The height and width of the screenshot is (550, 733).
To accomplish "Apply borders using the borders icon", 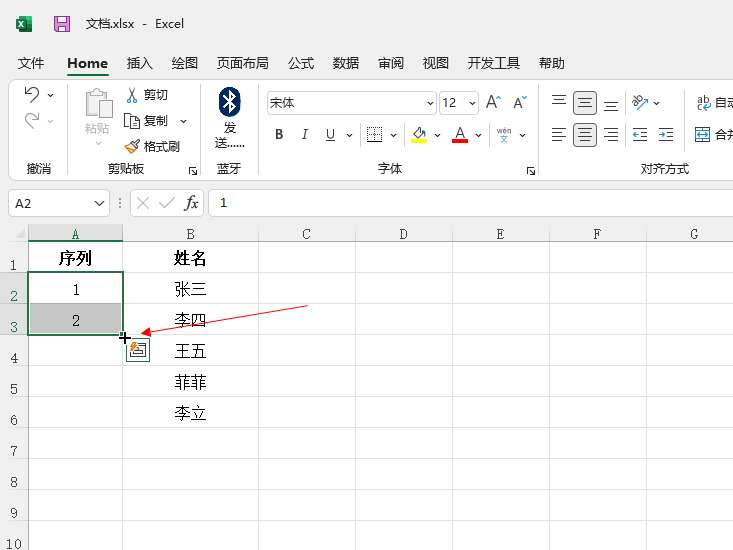I will pyautogui.click(x=374, y=135).
